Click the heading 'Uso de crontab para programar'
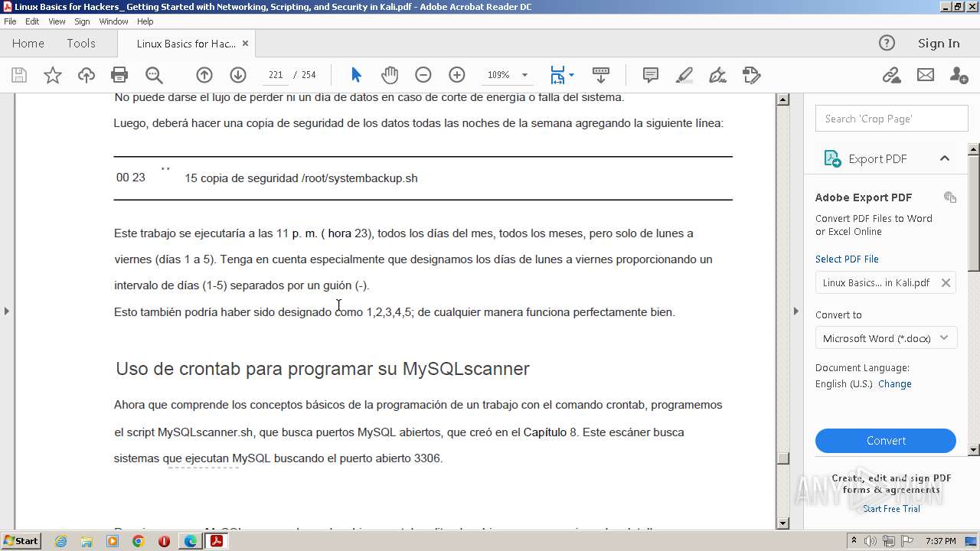This screenshot has height=551, width=980. (322, 369)
